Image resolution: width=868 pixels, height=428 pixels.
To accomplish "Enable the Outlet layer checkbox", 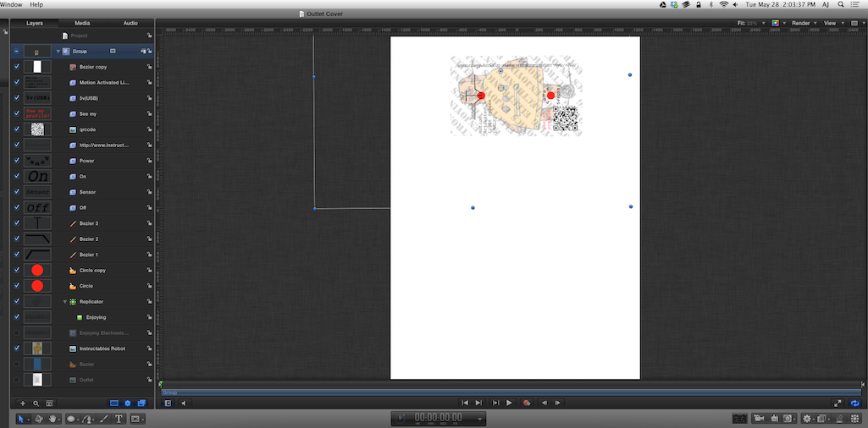I will (x=17, y=380).
